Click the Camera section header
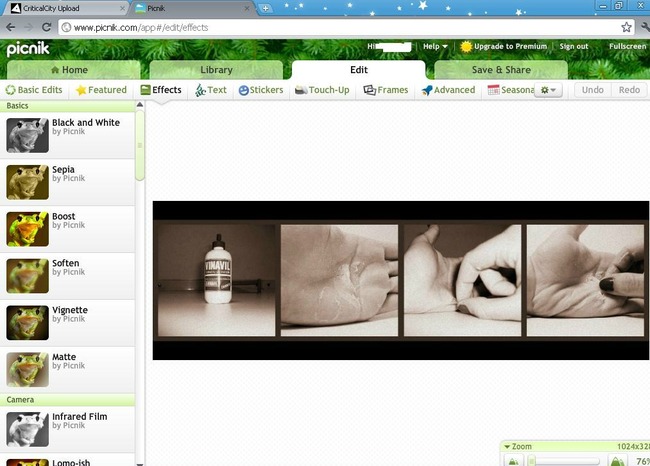650x466 pixels. pos(68,400)
